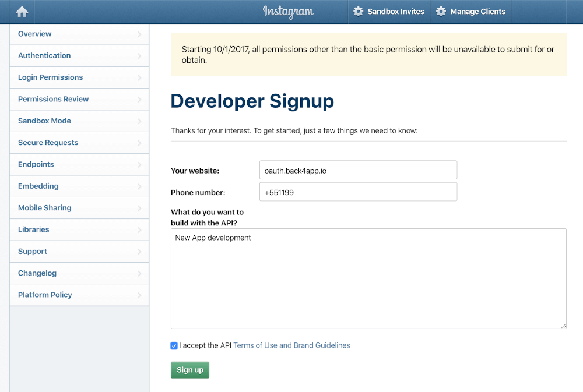This screenshot has width=583, height=392.
Task: Open Platform Policy
Action: coord(79,295)
